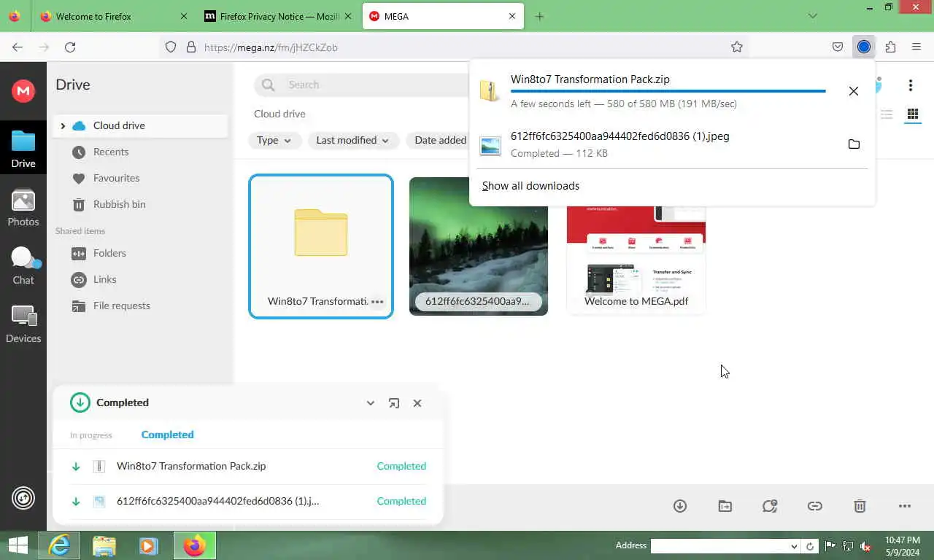Click the share-to-chat icon in bottom bar

coord(770,506)
